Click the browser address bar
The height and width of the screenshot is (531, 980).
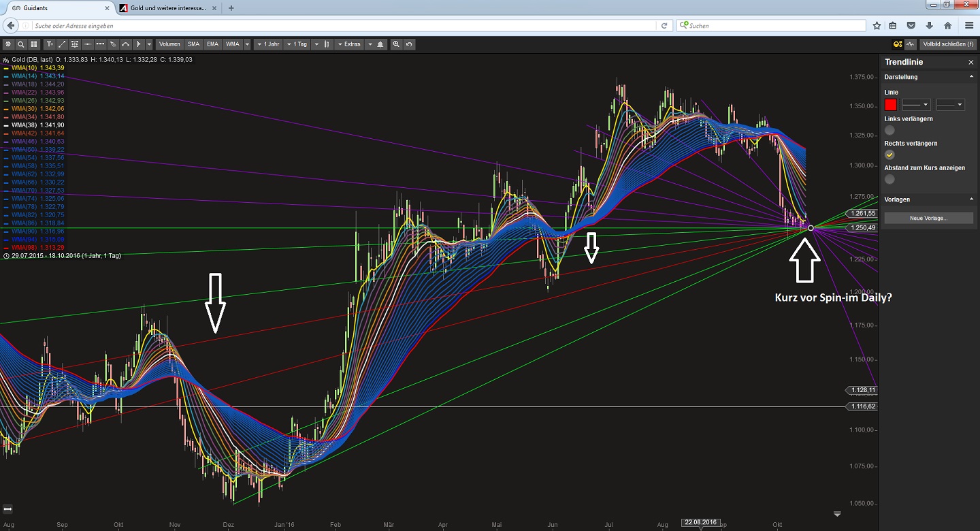tap(344, 26)
